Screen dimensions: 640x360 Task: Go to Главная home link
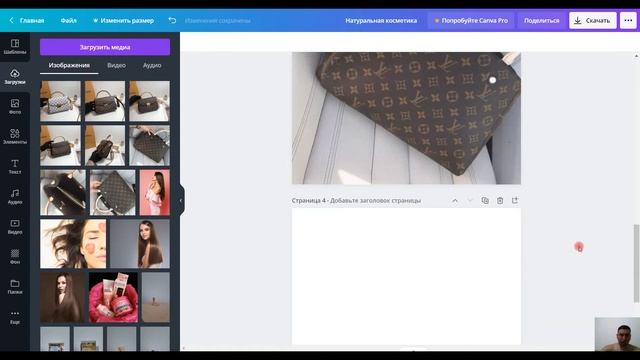[x=32, y=20]
